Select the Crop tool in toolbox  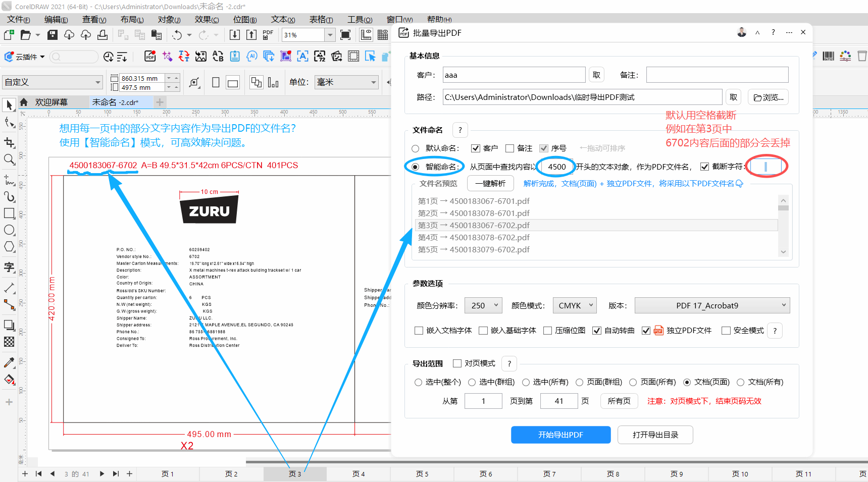(x=9, y=142)
